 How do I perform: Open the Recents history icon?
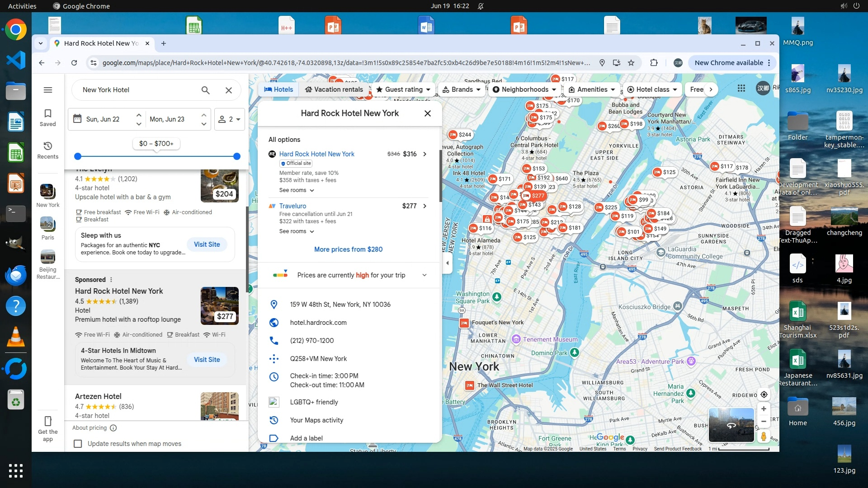pos(47,150)
